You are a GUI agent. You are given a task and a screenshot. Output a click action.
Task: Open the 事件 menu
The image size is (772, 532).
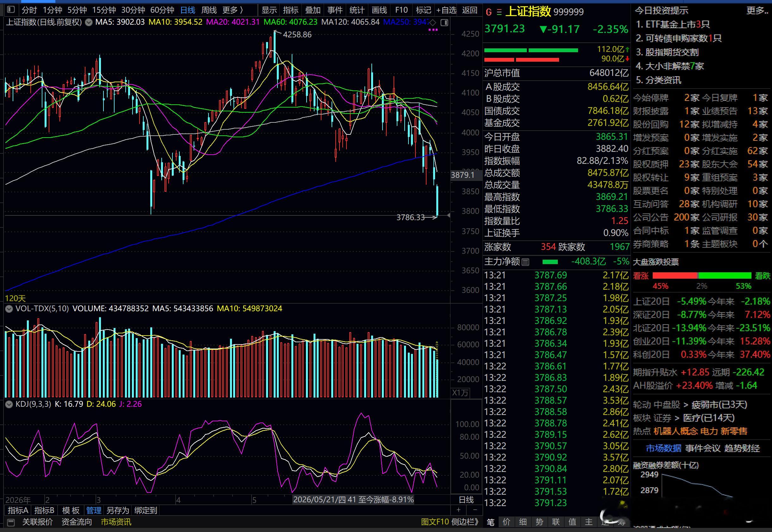tap(335, 10)
